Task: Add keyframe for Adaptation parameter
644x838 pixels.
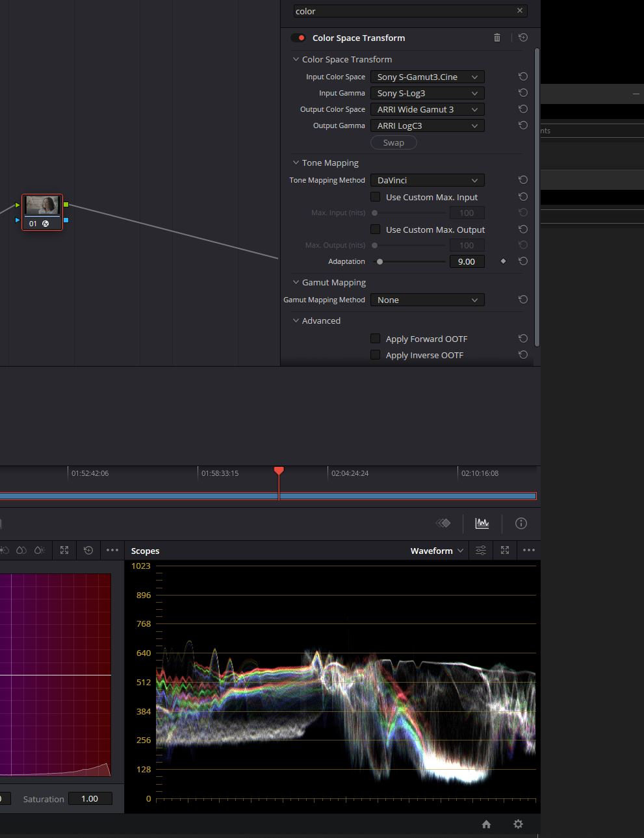Action: pyautogui.click(x=503, y=261)
